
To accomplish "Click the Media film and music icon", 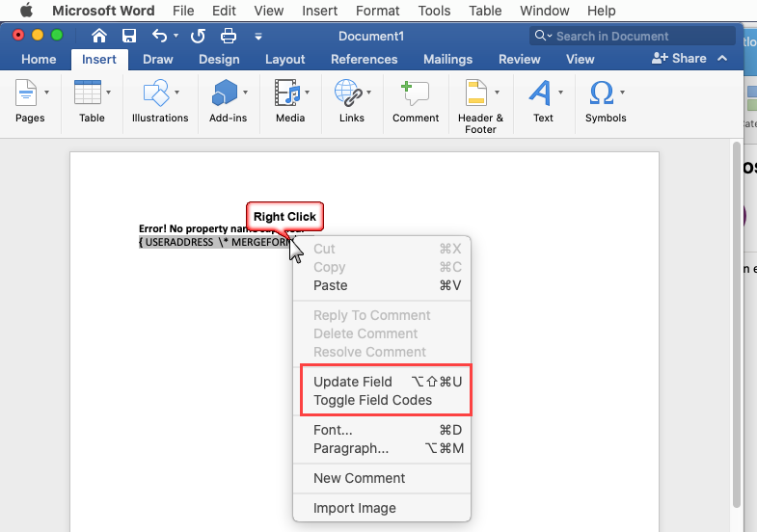I will [287, 93].
